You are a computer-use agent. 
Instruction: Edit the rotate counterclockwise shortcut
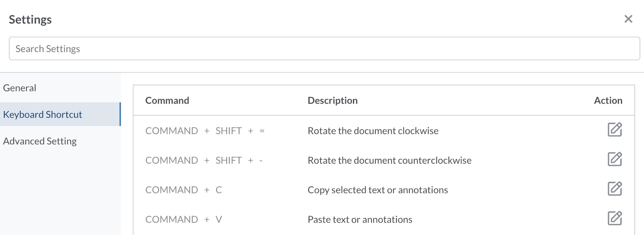pyautogui.click(x=615, y=159)
